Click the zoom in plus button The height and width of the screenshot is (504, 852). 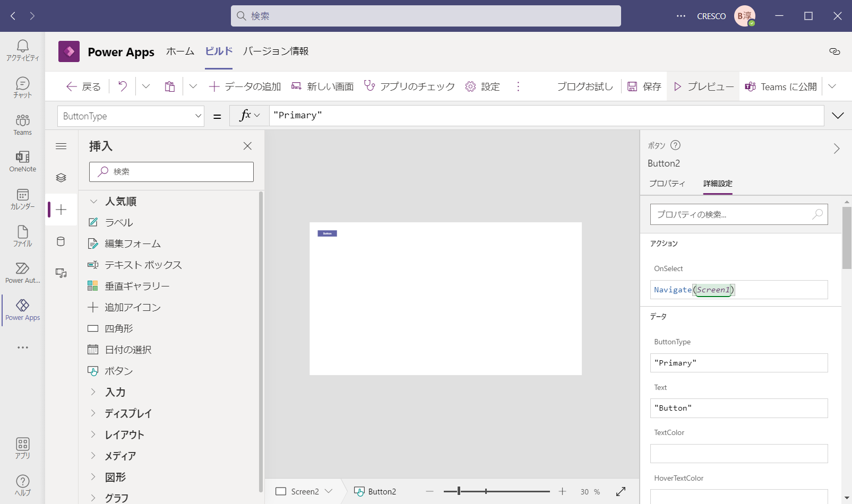tap(562, 492)
